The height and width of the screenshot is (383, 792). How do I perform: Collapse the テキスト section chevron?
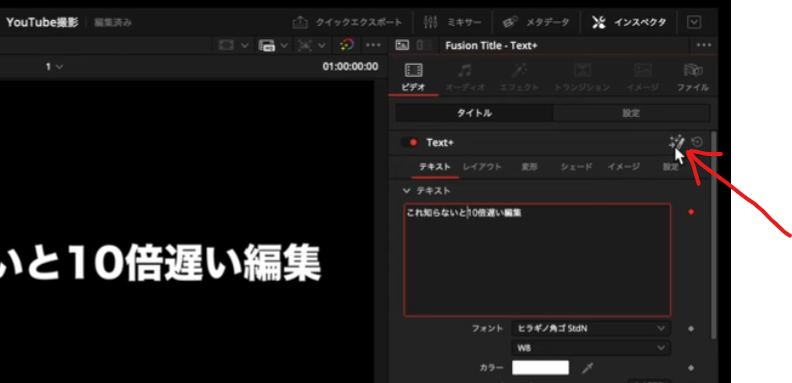[406, 191]
